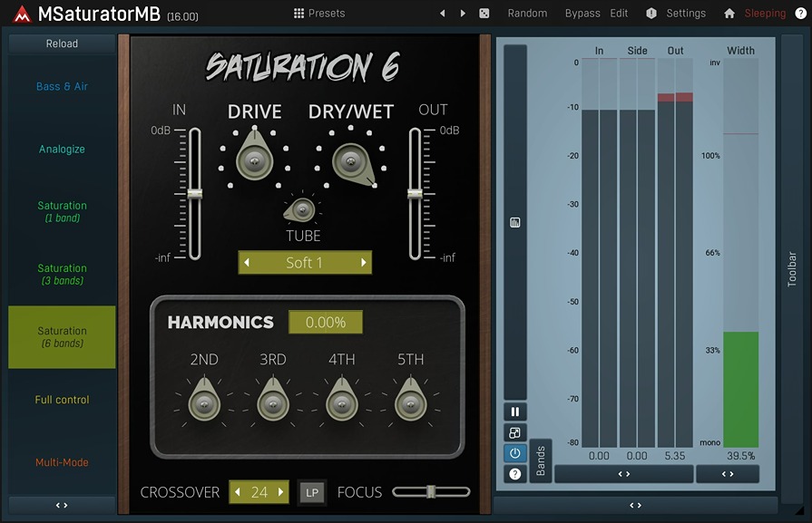
Task: Toggle the blue analyzer power button
Action: (515, 452)
